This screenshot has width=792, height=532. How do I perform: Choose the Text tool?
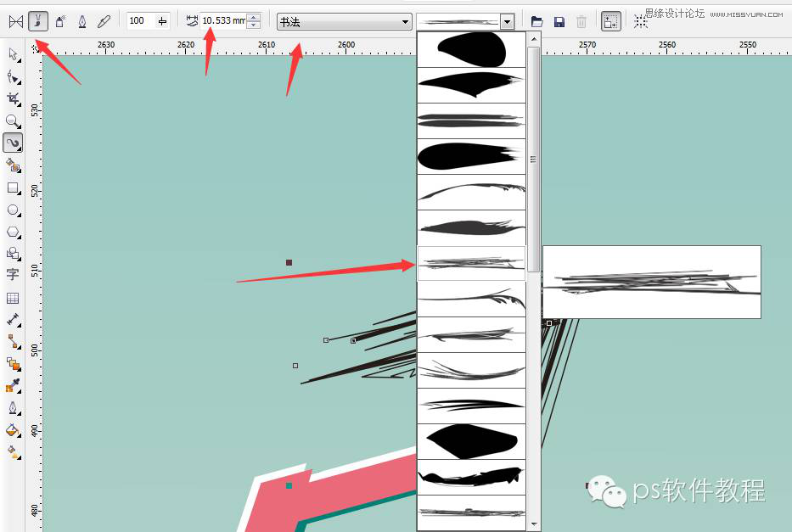click(x=14, y=275)
